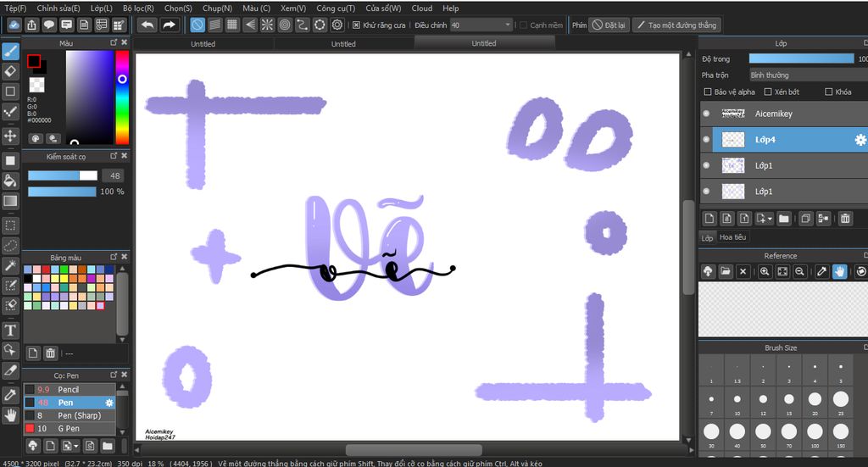The width and height of the screenshot is (868, 467).
Task: Select the Pen (Sharp) brush
Action: (70, 415)
